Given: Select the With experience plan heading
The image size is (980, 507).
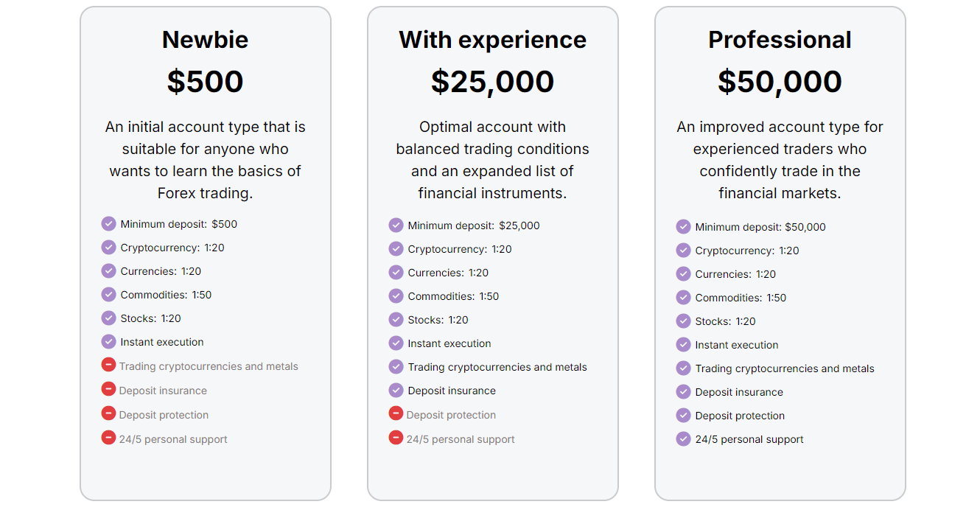Looking at the screenshot, I should (x=493, y=40).
